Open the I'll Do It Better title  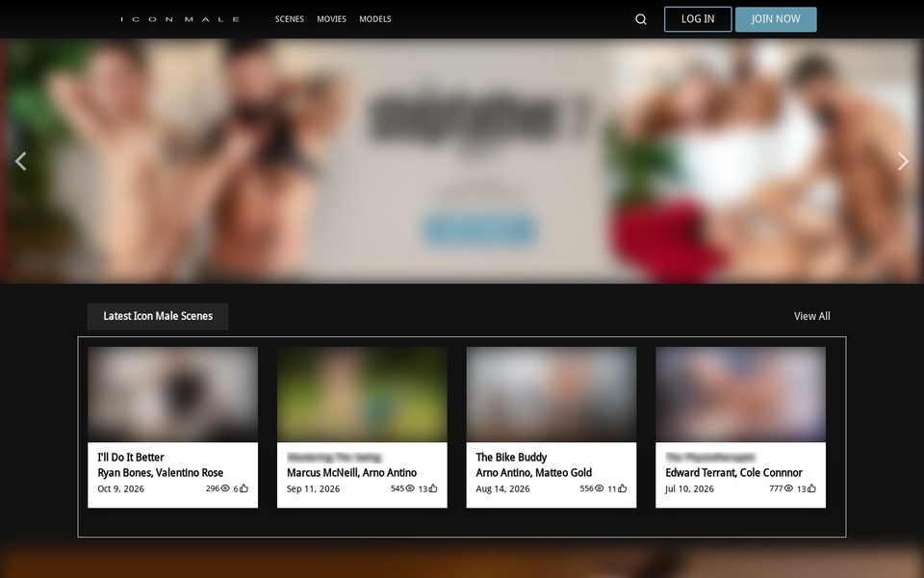[131, 457]
